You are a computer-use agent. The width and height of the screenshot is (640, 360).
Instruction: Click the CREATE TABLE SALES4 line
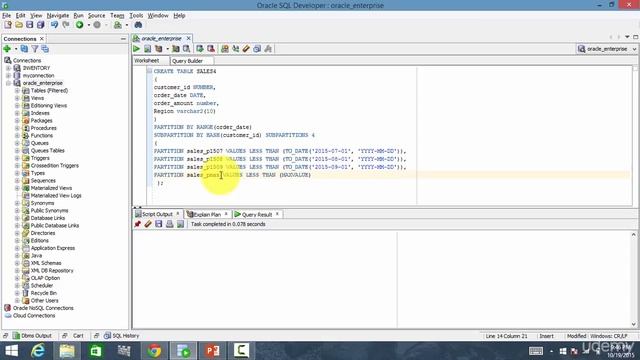coord(185,71)
